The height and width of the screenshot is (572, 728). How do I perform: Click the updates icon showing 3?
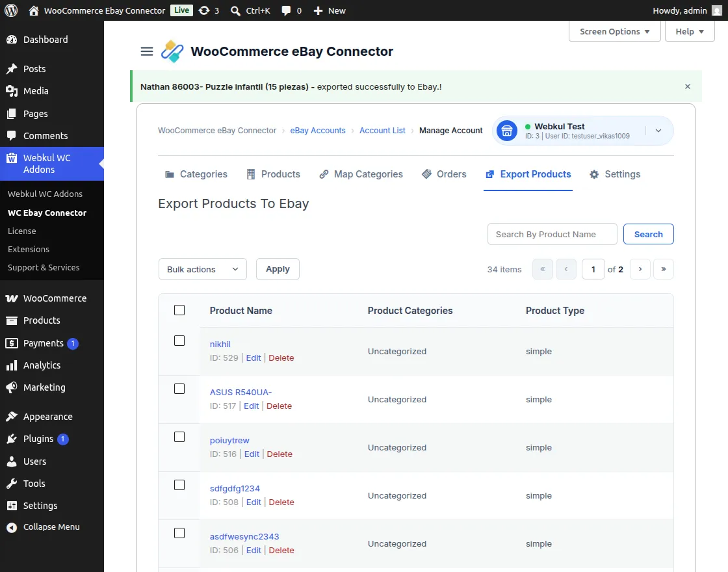pyautogui.click(x=204, y=10)
